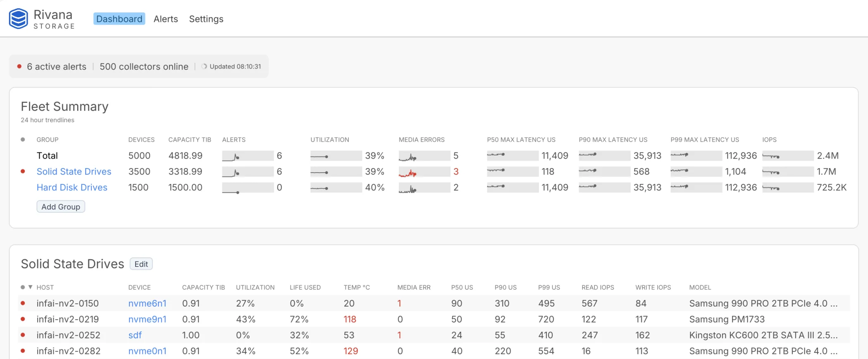Click the '6 active alerts' status text
This screenshot has width=868, height=359.
[57, 67]
